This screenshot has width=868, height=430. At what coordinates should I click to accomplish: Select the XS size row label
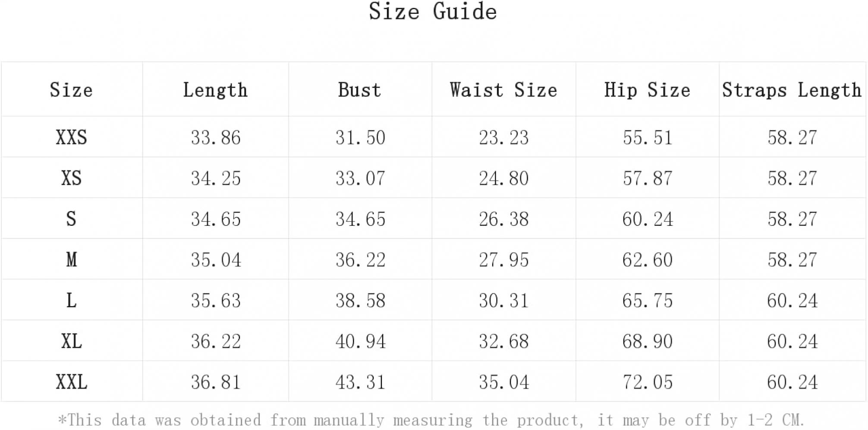(72, 178)
